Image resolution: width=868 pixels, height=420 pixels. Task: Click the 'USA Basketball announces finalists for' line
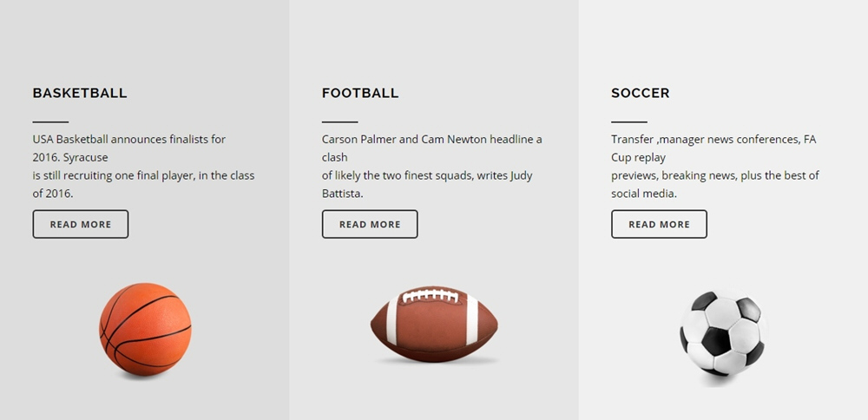coord(129,140)
